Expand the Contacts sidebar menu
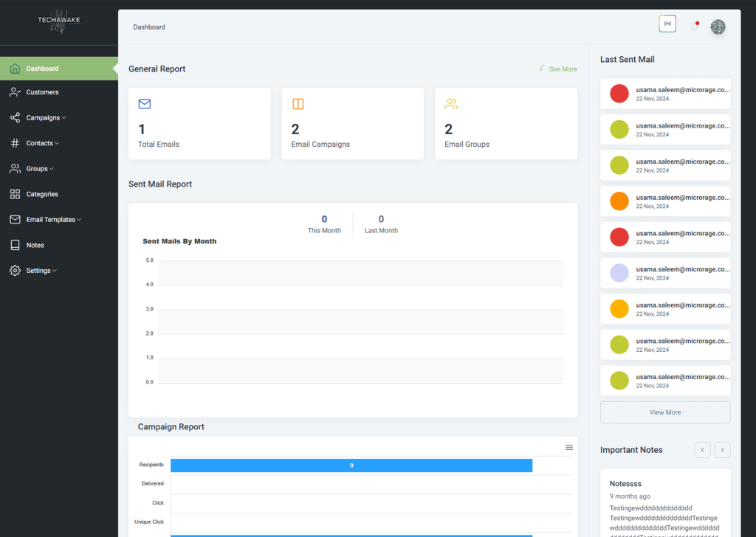 [42, 143]
